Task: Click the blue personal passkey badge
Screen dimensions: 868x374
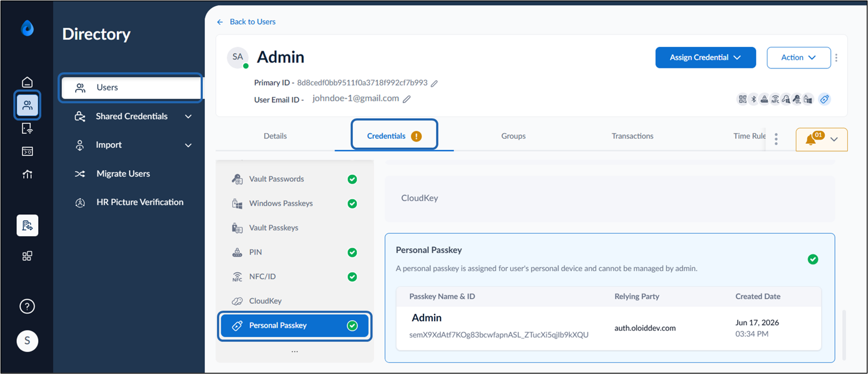Action: 825,99
